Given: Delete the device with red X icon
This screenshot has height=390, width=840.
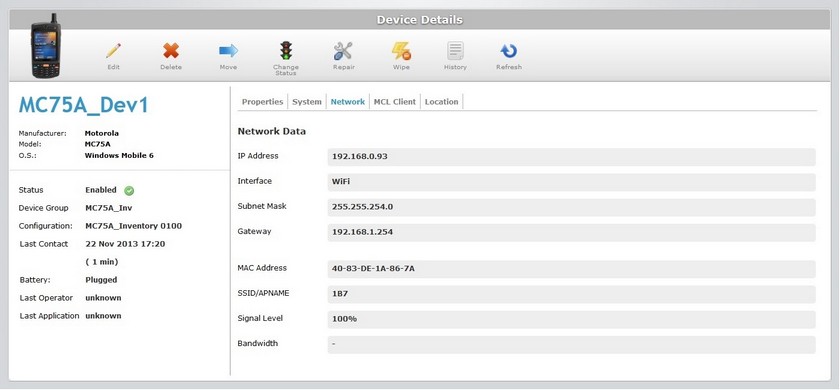Looking at the screenshot, I should [171, 51].
